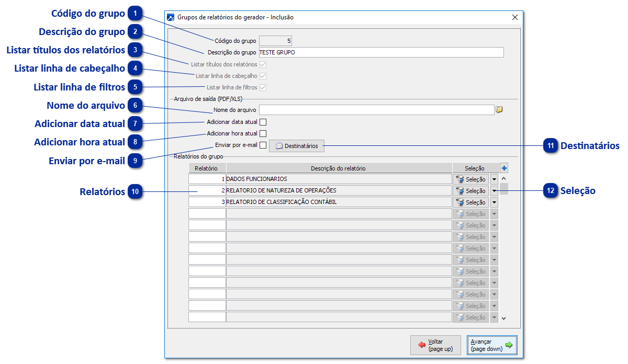Click the Descrição do relatório column header
Image resolution: width=628 pixels, height=364 pixels.
[x=339, y=168]
